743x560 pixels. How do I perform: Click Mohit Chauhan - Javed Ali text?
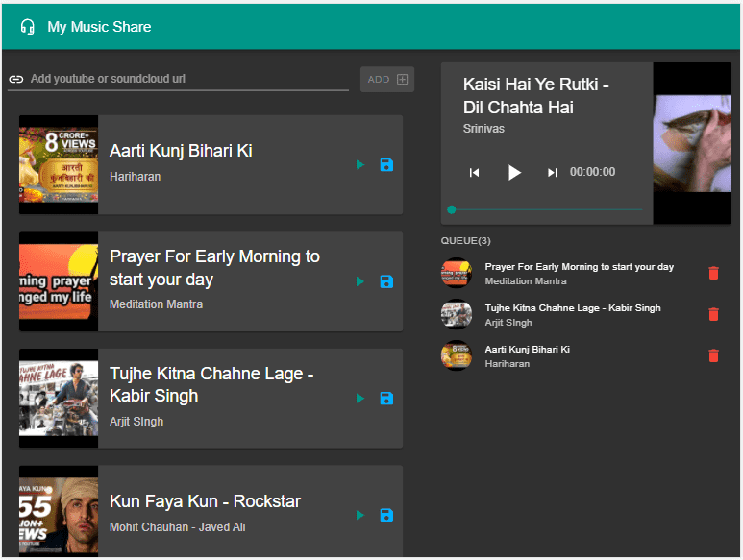coord(178,527)
